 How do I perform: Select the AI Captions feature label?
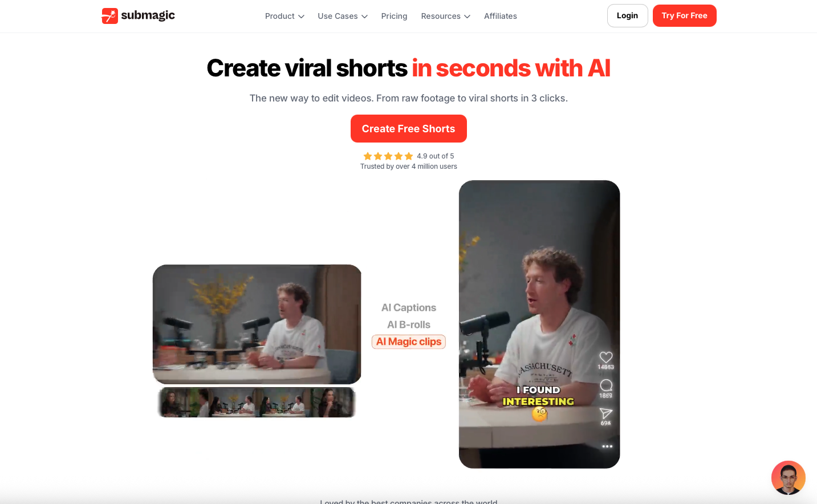pos(409,308)
